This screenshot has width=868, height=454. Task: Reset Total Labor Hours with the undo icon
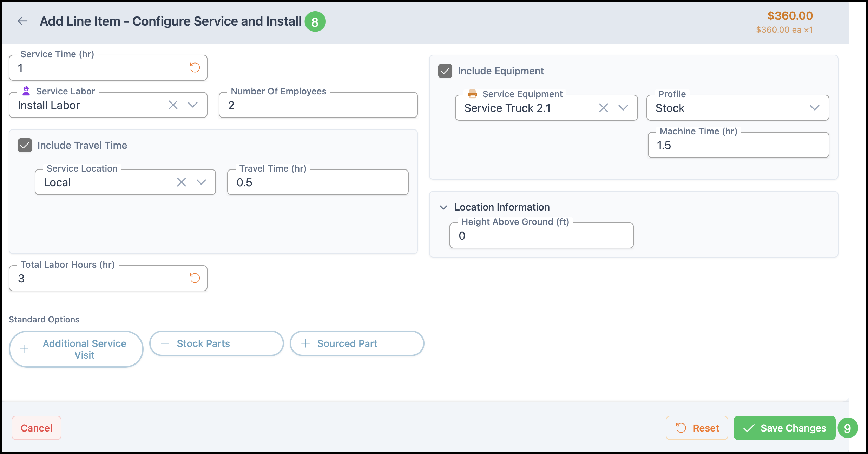click(x=195, y=278)
